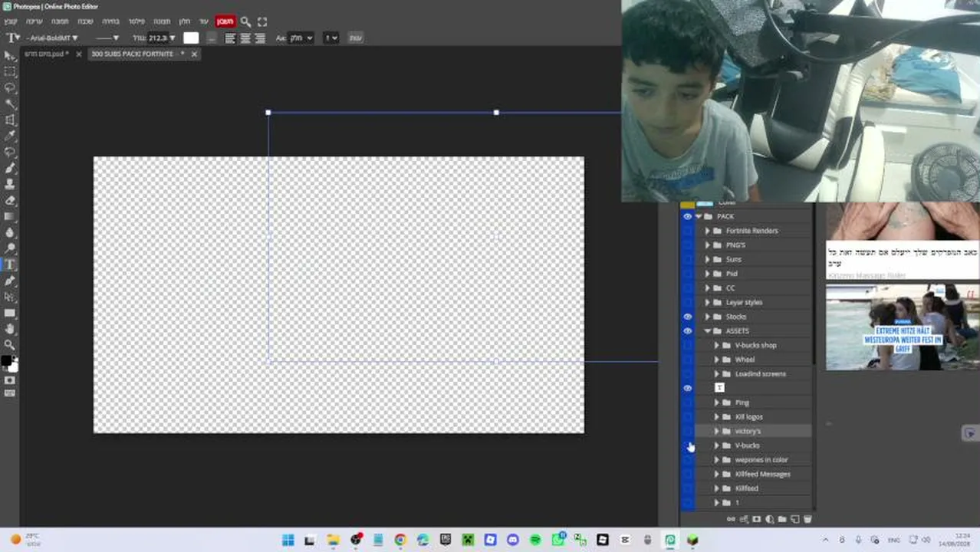Image resolution: width=980 pixels, height=552 pixels.
Task: Click the delete layer trash icon
Action: click(807, 519)
